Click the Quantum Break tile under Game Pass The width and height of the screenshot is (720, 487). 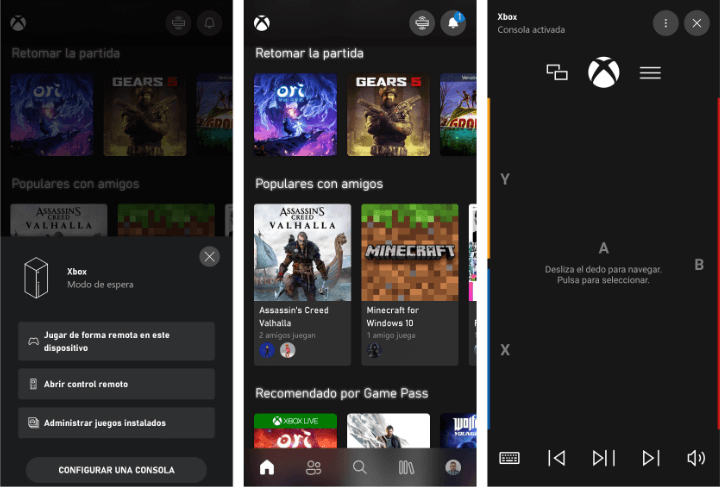388,431
